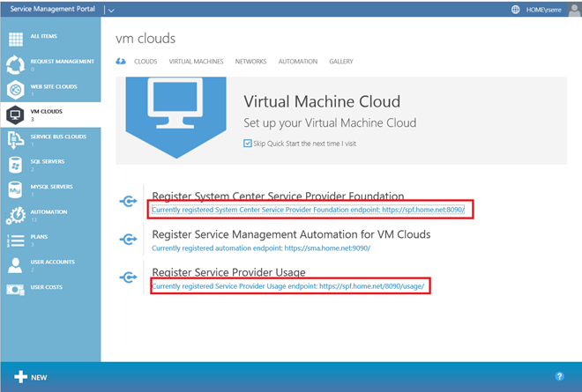Open Automation gear icon in sidebar
The image size is (582, 392).
click(16, 215)
